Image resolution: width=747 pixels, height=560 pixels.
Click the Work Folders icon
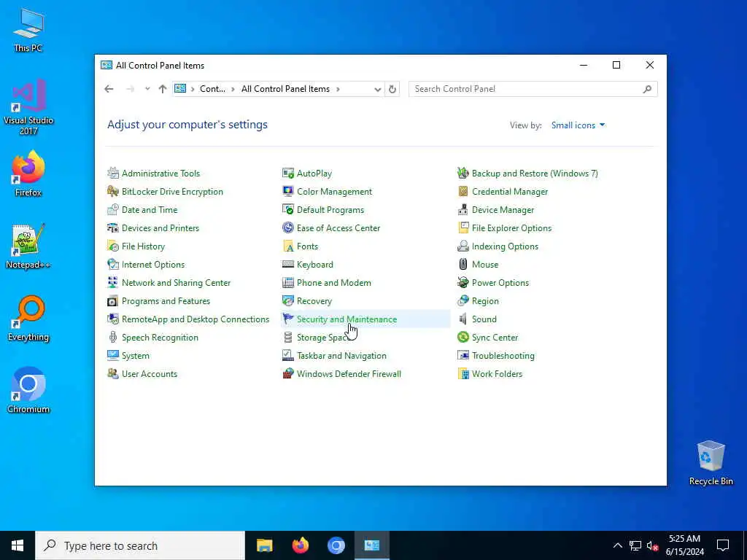[x=463, y=374]
